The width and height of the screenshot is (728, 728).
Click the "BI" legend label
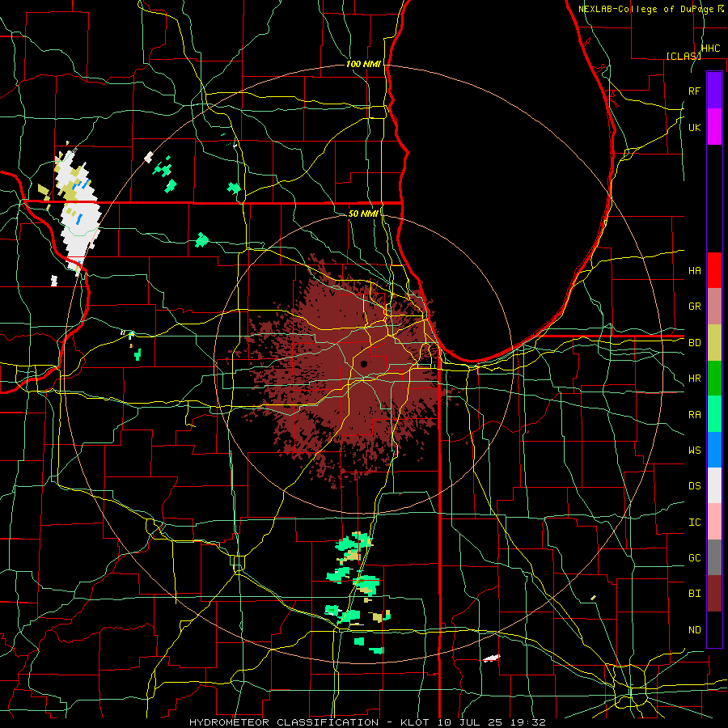(694, 594)
